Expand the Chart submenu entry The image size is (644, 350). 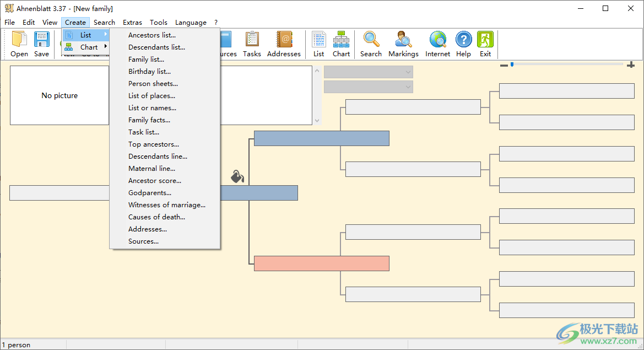pyautogui.click(x=86, y=47)
